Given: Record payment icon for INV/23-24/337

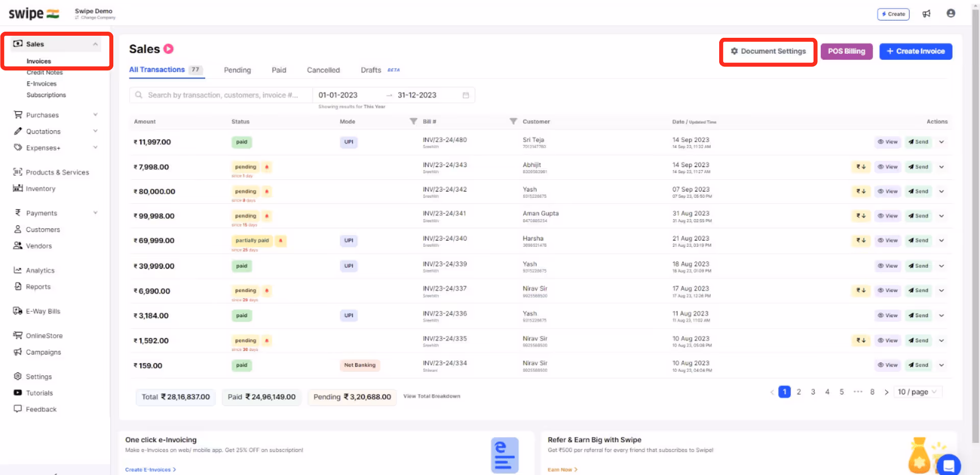Looking at the screenshot, I should (x=861, y=291).
